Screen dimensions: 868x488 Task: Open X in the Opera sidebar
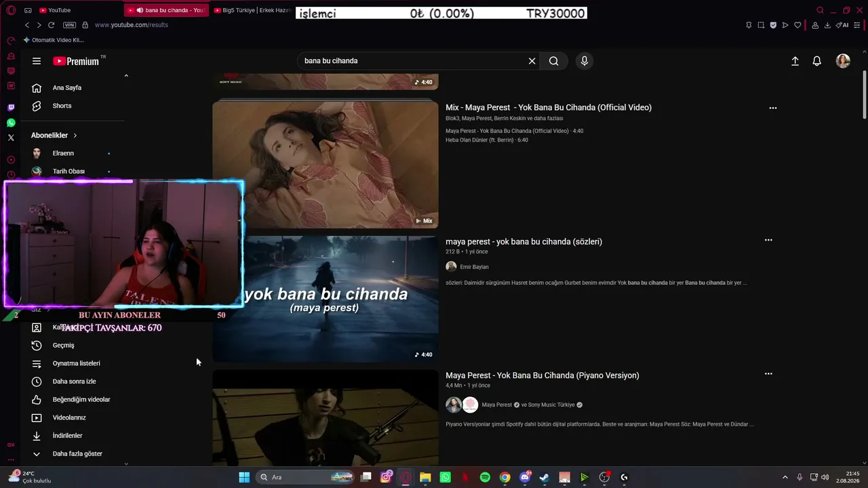tap(11, 138)
